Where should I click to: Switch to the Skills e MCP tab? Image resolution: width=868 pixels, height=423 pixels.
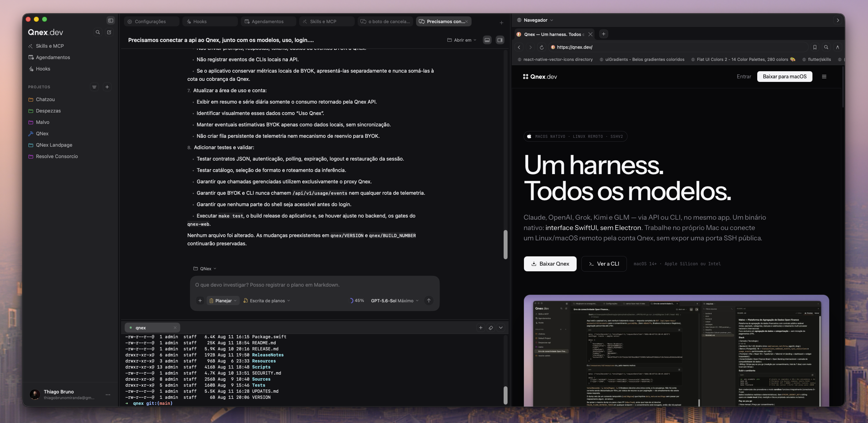click(x=327, y=21)
